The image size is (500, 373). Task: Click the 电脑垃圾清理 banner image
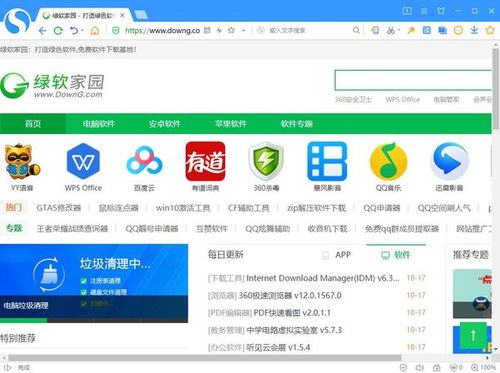point(94,283)
